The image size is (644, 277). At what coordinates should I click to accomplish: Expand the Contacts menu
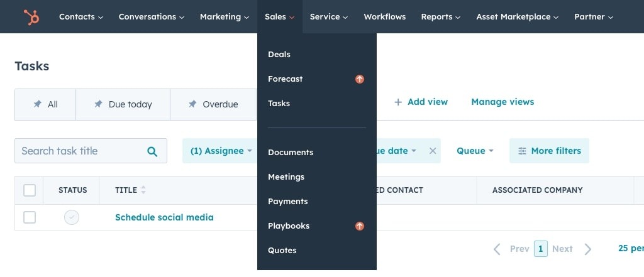click(81, 17)
